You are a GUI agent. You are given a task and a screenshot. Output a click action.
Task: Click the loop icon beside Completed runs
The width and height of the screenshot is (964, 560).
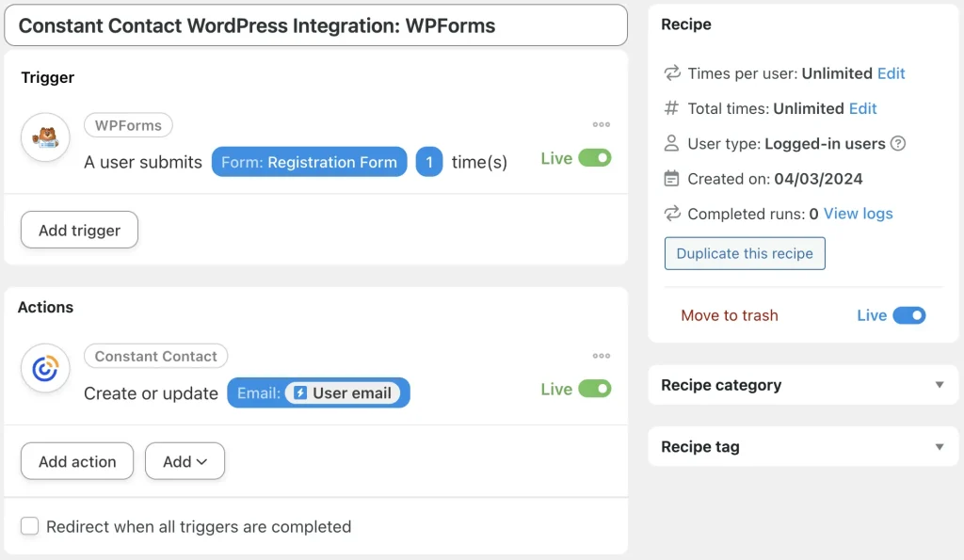tap(670, 214)
